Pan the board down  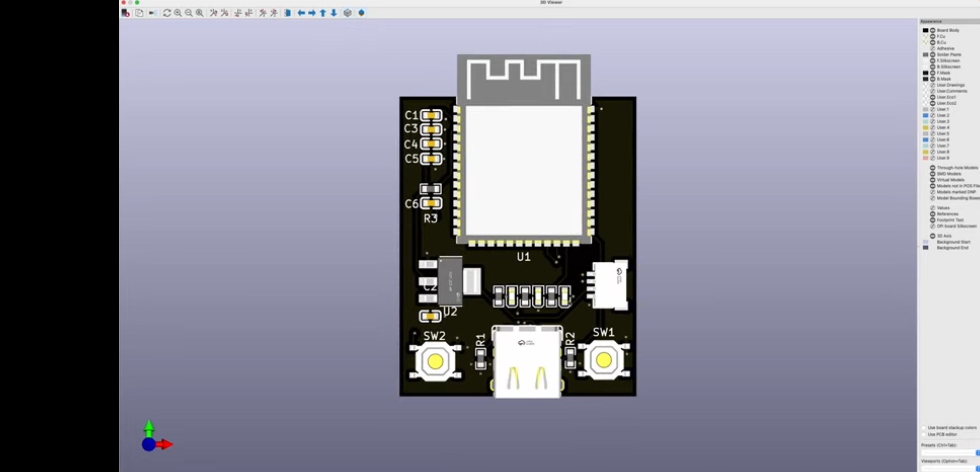tap(334, 13)
